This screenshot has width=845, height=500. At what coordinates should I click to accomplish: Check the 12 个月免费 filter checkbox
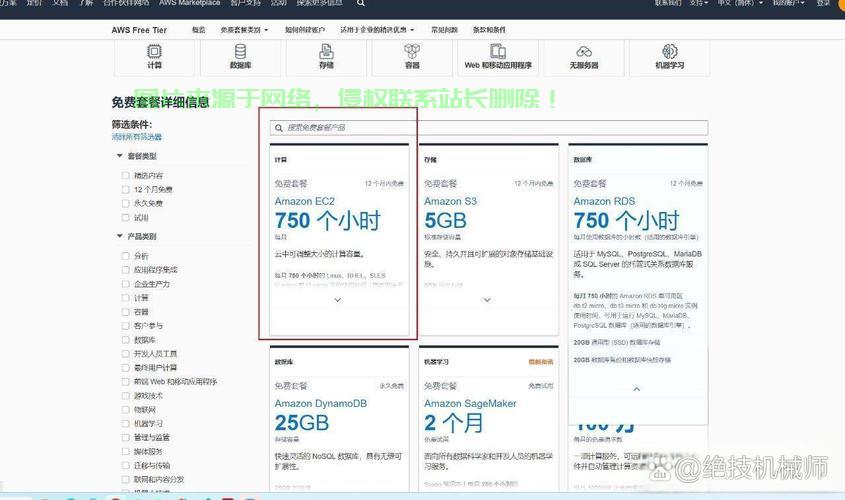coord(126,189)
